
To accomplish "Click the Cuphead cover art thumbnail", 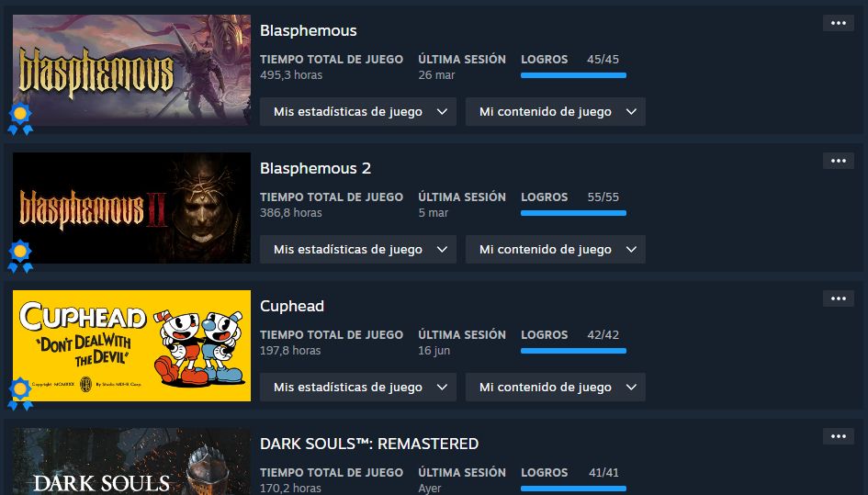I will [131, 346].
